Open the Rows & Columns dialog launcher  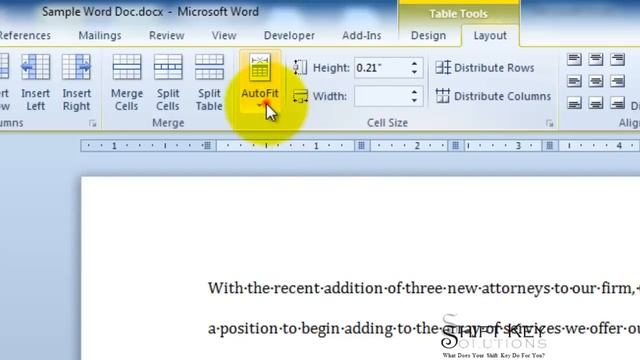(93, 123)
